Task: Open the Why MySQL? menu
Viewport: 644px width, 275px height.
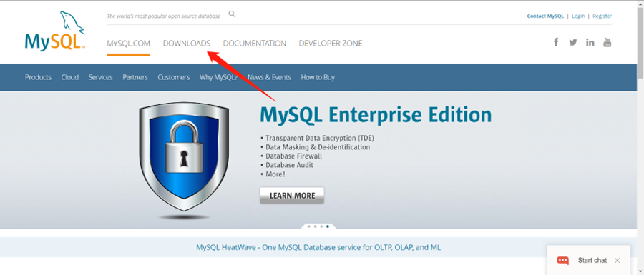Action: pos(218,77)
